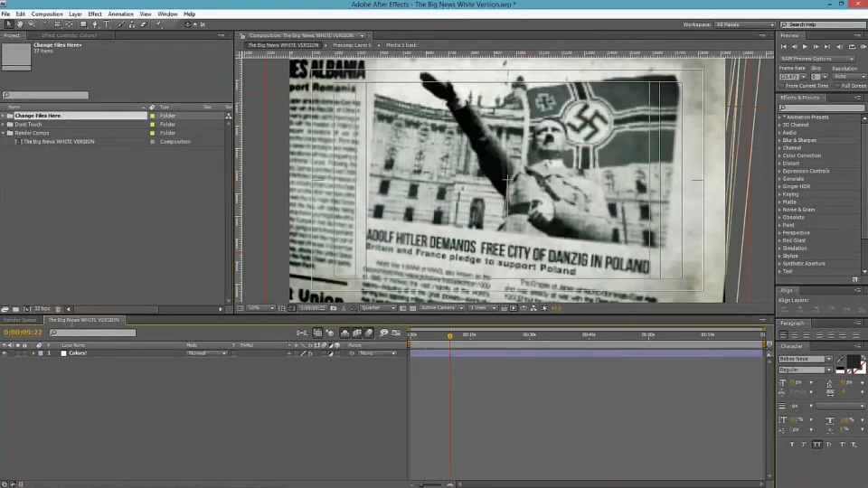This screenshot has height=488, width=868.
Task: Select the Zoom magnifier tool
Action: tap(32, 24)
